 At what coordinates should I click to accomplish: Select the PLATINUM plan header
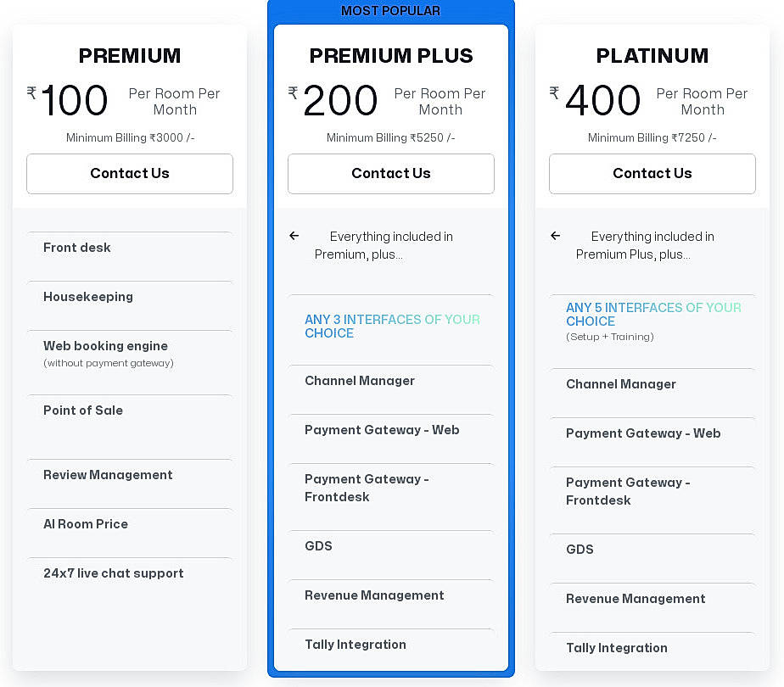652,56
